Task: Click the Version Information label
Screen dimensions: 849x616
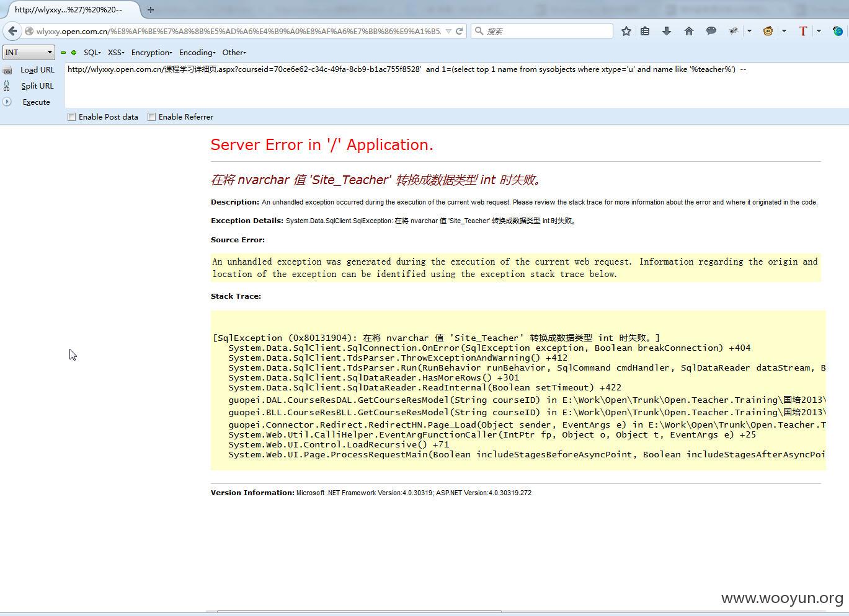Action: coord(252,493)
